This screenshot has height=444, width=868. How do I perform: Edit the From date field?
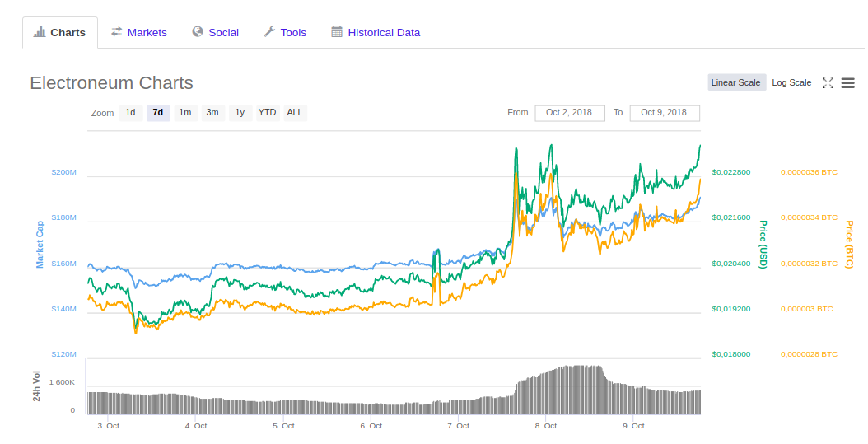click(x=569, y=113)
